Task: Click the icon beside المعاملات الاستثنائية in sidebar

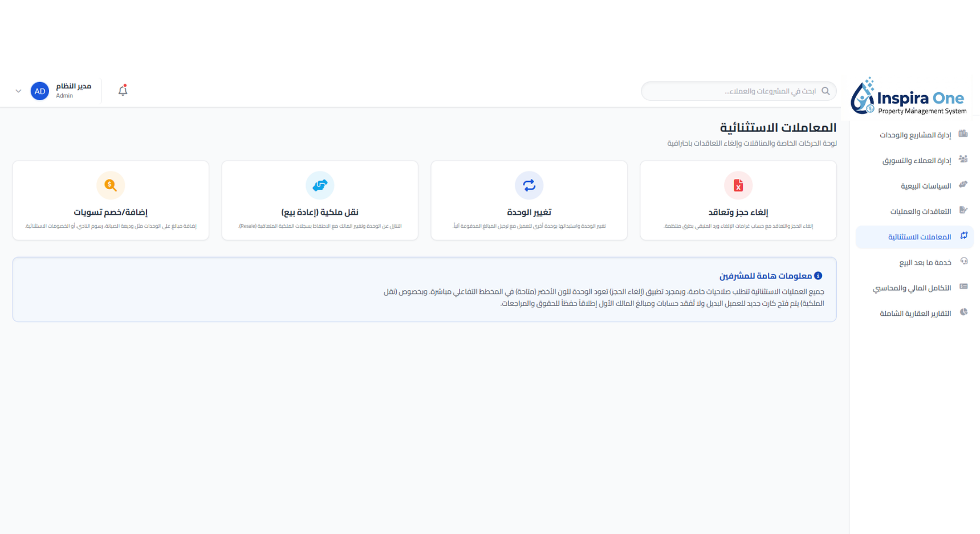Action: [x=964, y=236]
